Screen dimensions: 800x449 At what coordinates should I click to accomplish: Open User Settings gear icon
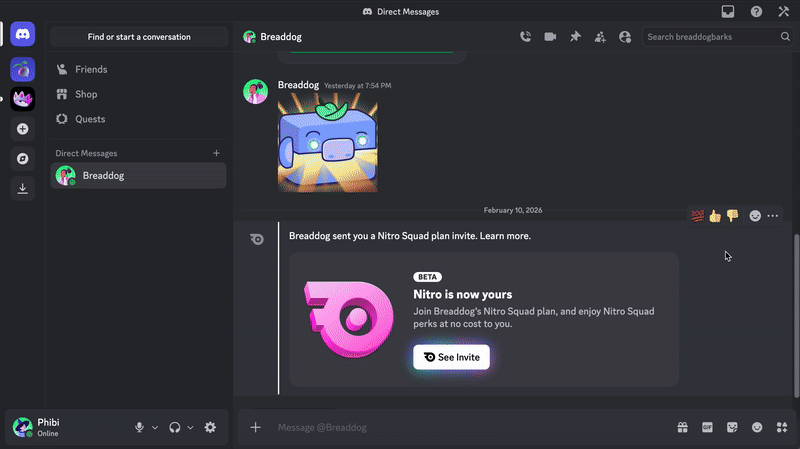pyautogui.click(x=210, y=427)
